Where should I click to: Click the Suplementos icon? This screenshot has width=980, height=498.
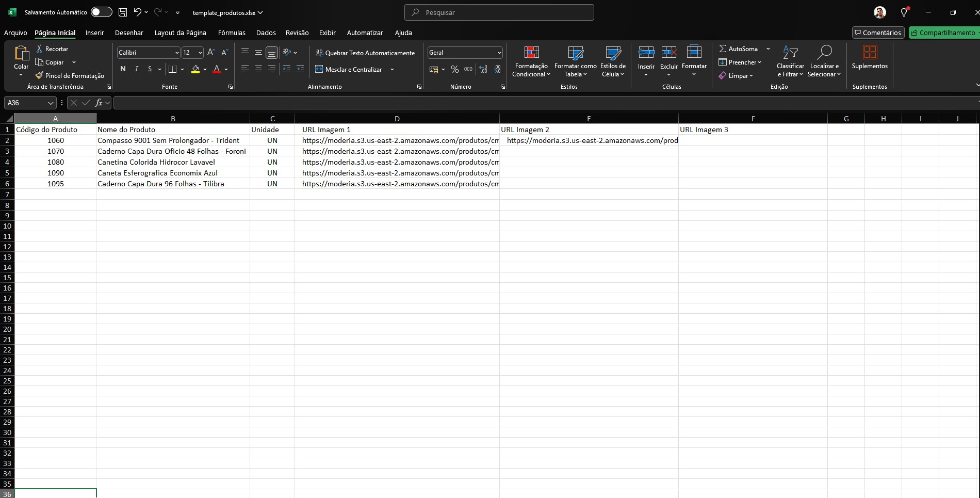pyautogui.click(x=870, y=53)
